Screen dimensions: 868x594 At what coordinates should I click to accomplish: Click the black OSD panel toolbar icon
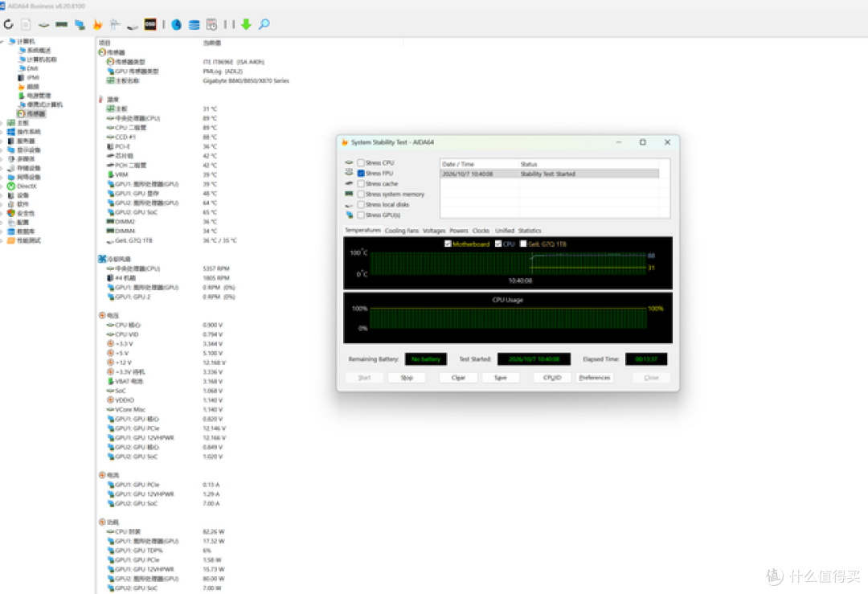click(x=150, y=24)
